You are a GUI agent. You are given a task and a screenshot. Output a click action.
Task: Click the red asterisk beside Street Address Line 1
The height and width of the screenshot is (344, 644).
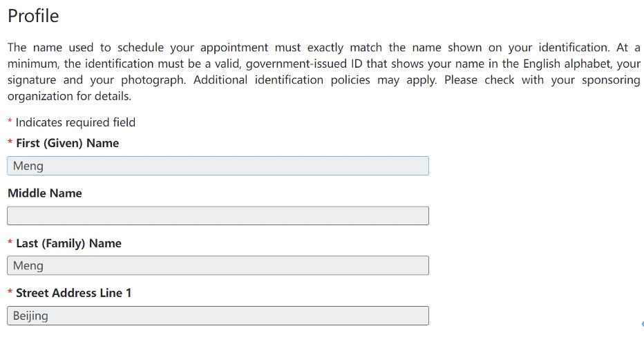point(10,293)
